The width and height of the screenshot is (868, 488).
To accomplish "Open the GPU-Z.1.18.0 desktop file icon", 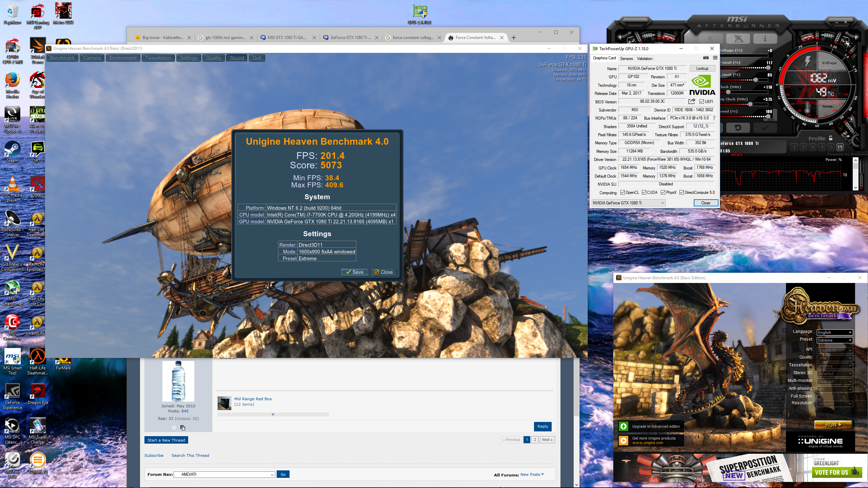I will pyautogui.click(x=419, y=14).
